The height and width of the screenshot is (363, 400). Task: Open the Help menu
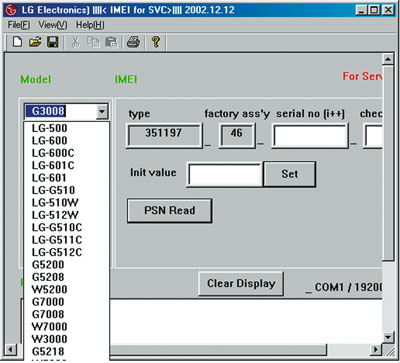coord(90,25)
